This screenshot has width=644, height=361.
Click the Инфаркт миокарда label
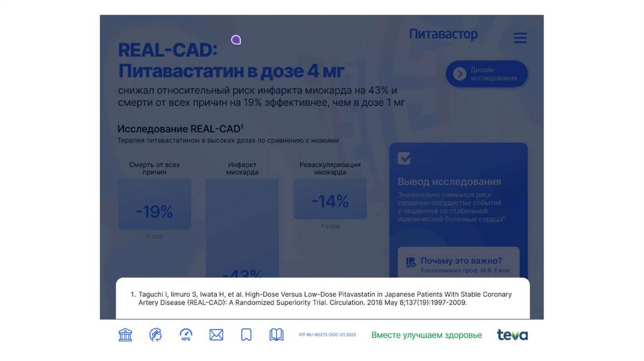[x=242, y=169]
